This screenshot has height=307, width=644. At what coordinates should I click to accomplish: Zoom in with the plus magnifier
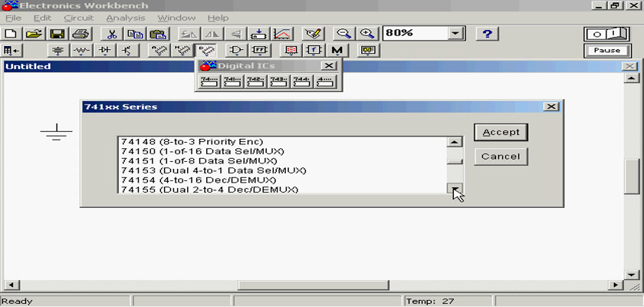coord(366,34)
